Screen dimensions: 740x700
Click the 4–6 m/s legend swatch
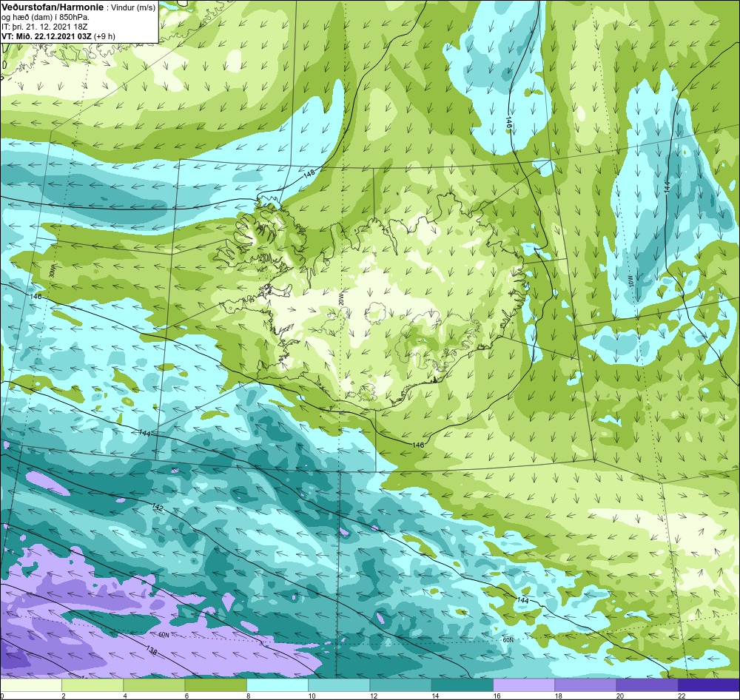tap(155, 684)
